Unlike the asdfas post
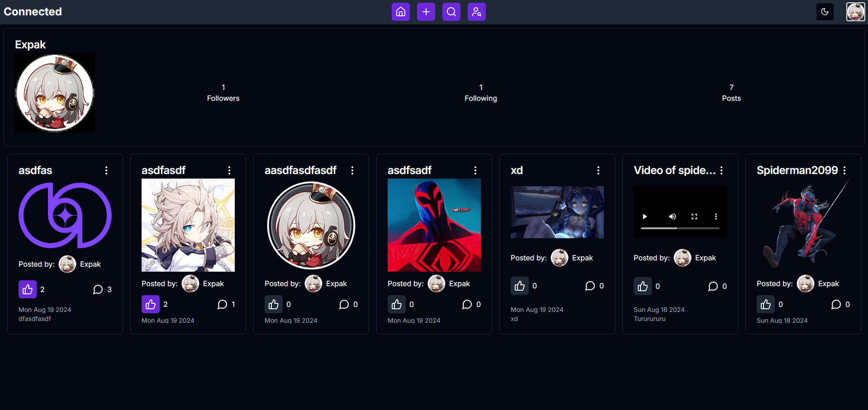Screen dimensions: 868x410 point(28,289)
